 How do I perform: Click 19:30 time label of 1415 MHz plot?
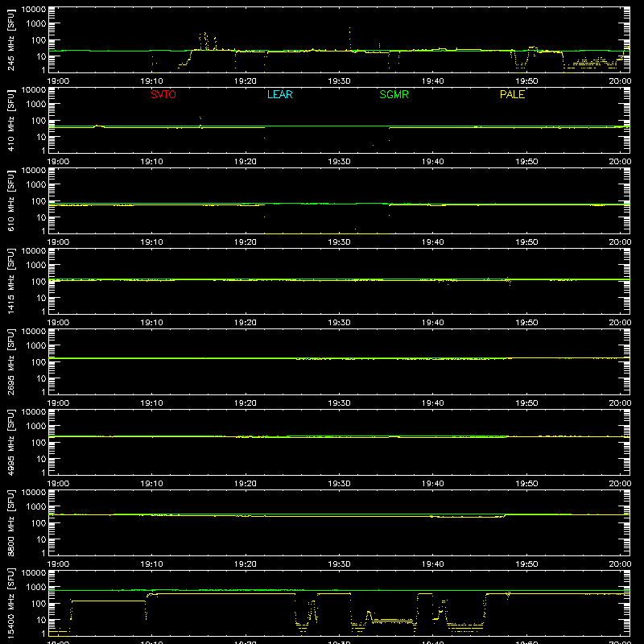tap(339, 323)
